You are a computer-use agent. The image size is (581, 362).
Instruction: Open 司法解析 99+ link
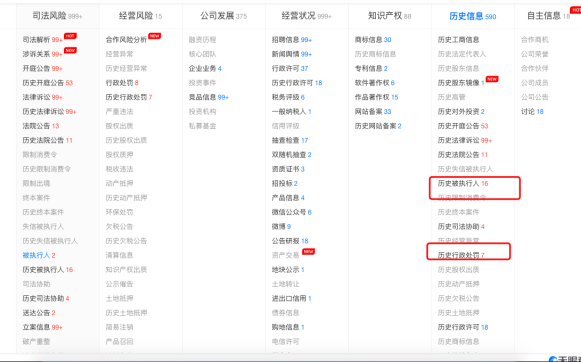click(43, 40)
